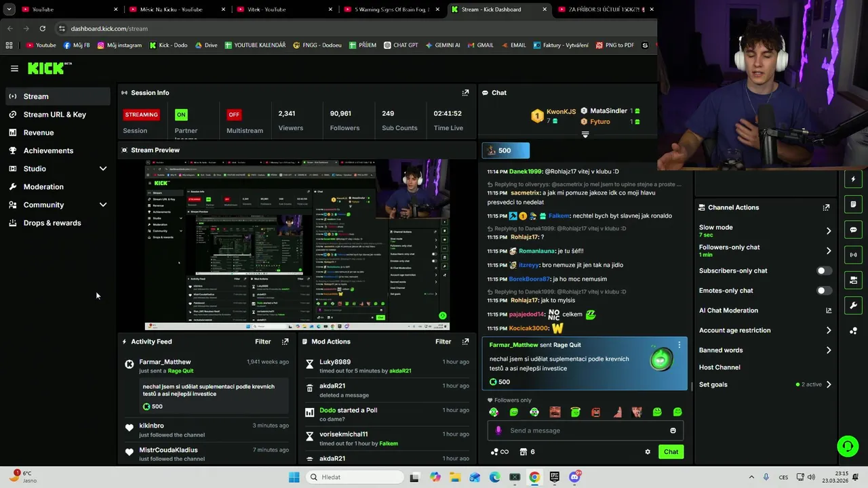Open Followers-only chat options chevron

[829, 251]
